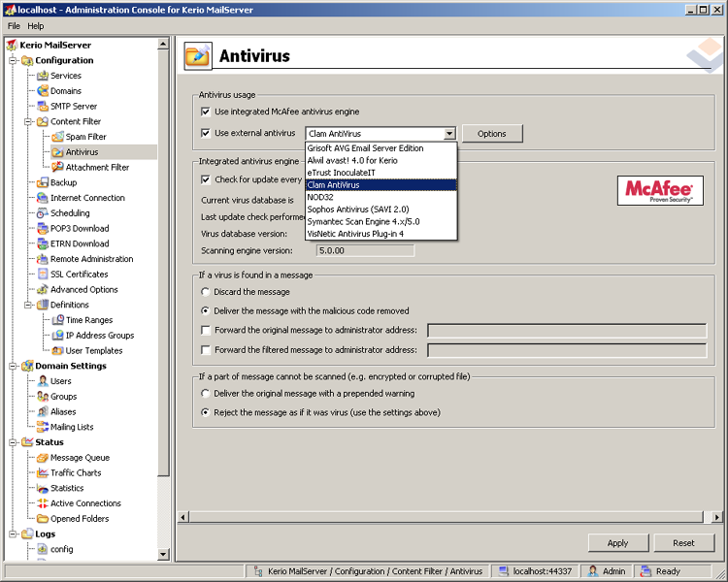Choose Deliver original message with prepended warning
This screenshot has width=728, height=582.
click(205, 394)
